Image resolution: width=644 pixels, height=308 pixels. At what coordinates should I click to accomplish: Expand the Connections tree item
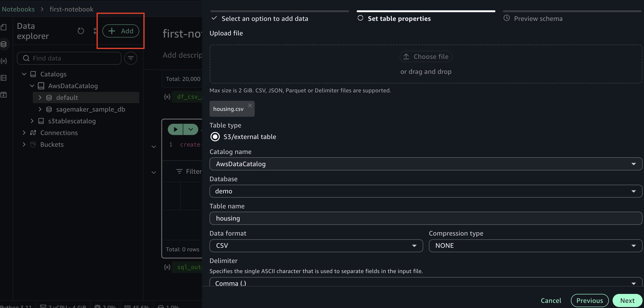(x=24, y=133)
